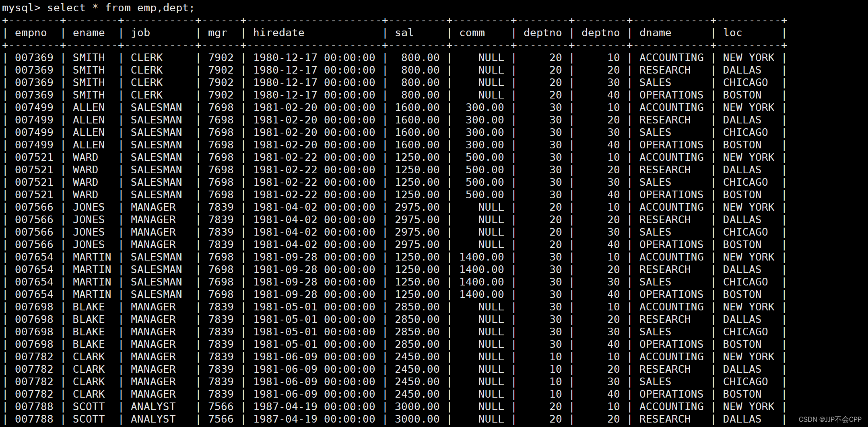Image resolution: width=868 pixels, height=427 pixels.
Task: Click "ACCOUNTING" in the WARD row
Action: (x=672, y=157)
